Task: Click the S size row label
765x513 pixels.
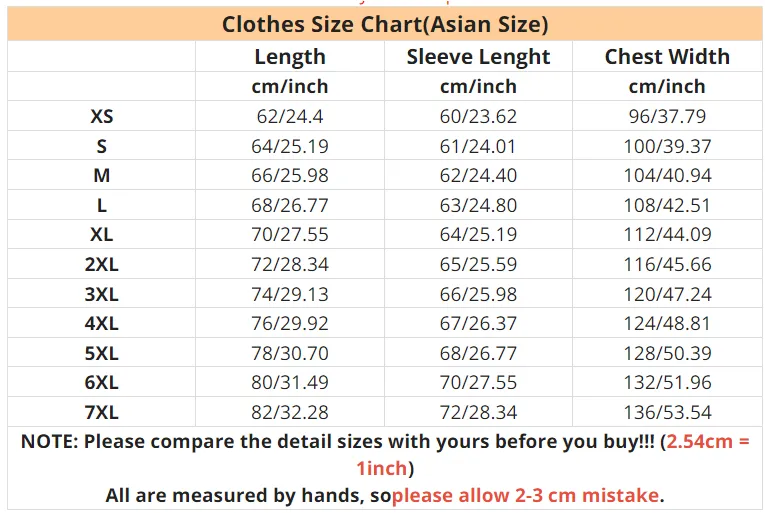Action: (101, 146)
